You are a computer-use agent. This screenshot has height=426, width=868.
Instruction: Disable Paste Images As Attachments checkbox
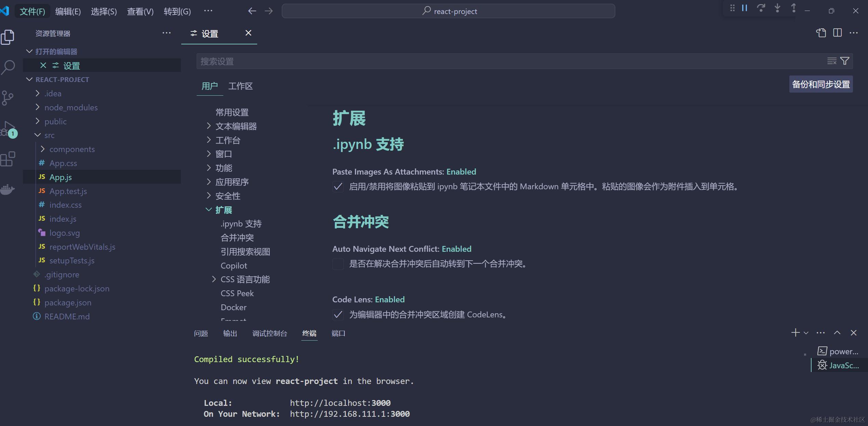[x=338, y=187]
